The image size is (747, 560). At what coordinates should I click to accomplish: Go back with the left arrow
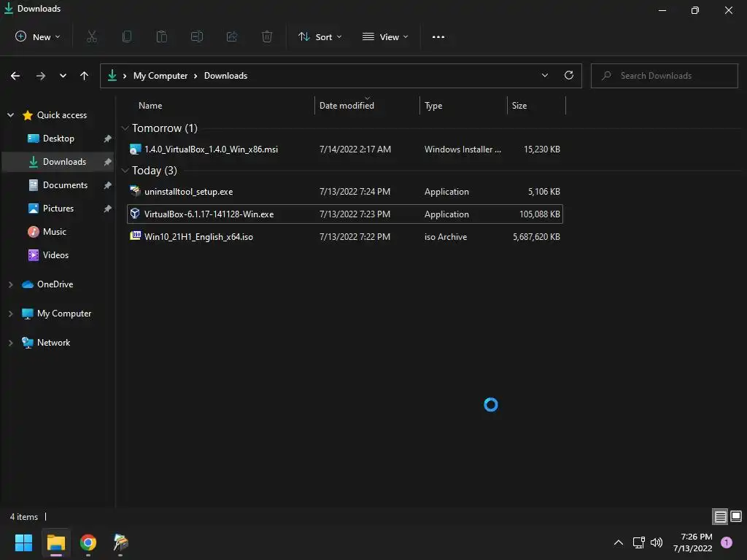point(15,76)
